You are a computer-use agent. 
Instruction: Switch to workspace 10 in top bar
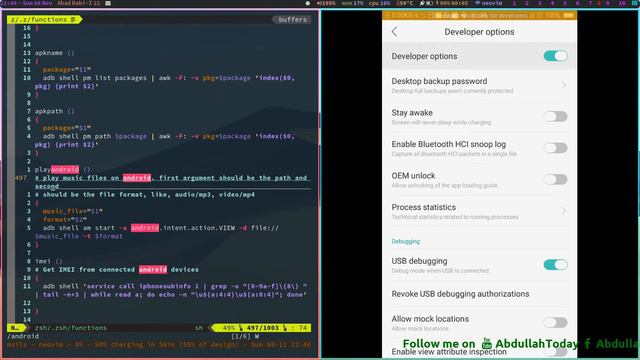tap(622, 3)
